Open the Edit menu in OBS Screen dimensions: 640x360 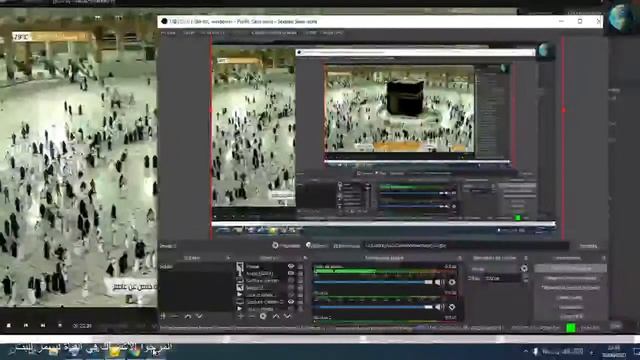pyautogui.click(x=189, y=33)
